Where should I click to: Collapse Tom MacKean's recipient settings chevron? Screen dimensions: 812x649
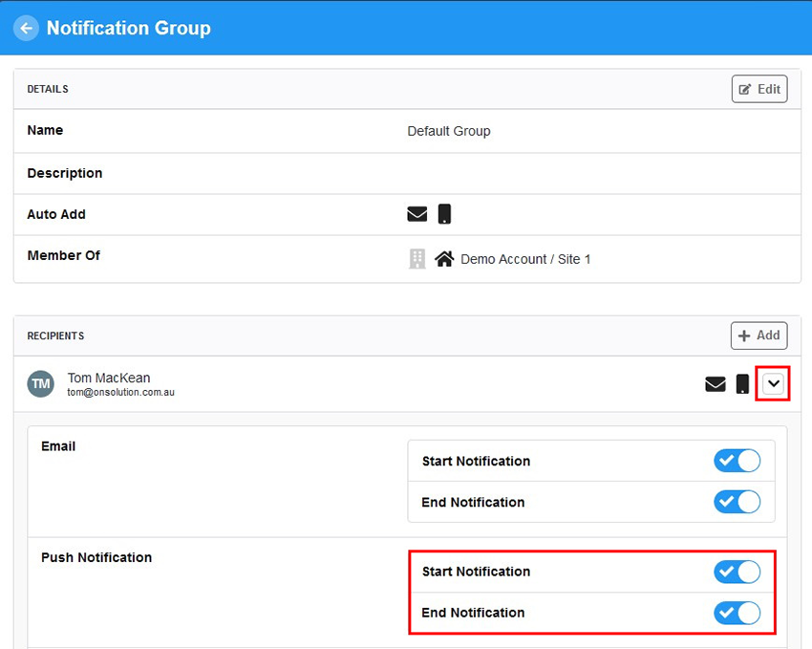click(x=773, y=384)
